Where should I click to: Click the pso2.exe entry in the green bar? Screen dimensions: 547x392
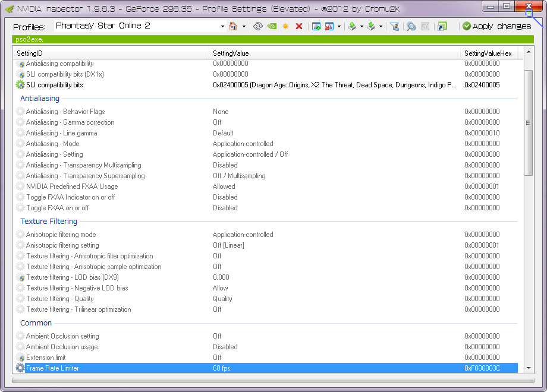[x=29, y=39]
